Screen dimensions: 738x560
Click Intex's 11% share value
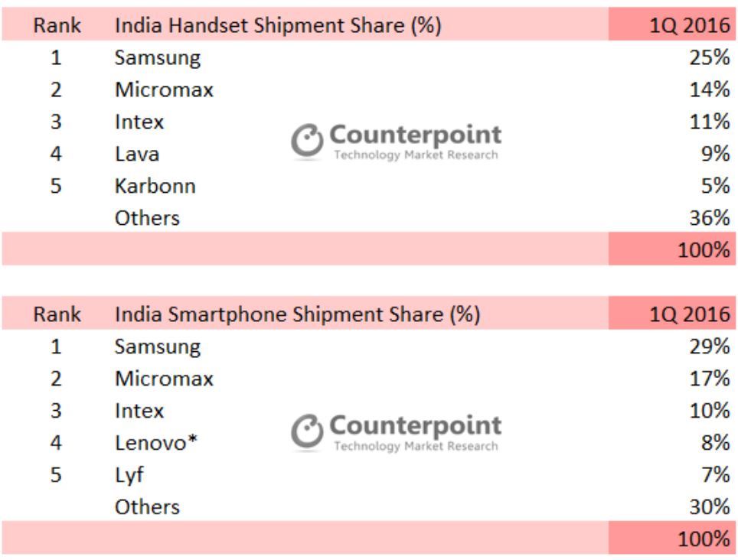(x=710, y=122)
